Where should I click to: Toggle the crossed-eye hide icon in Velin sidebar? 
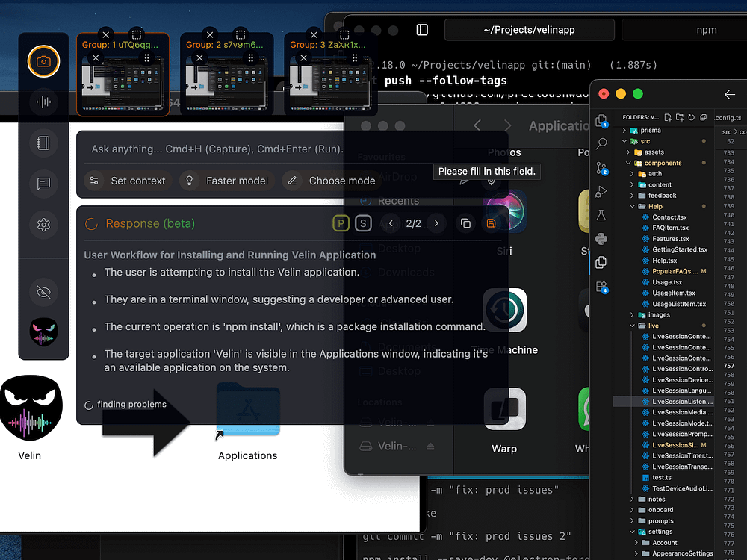43,291
